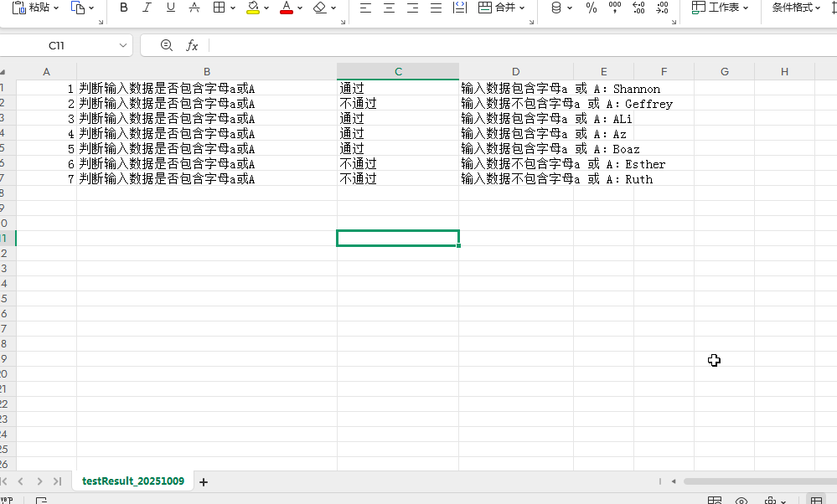This screenshot has height=504, width=837.
Task: Open the currency format dropdown arrow
Action: [x=570, y=8]
